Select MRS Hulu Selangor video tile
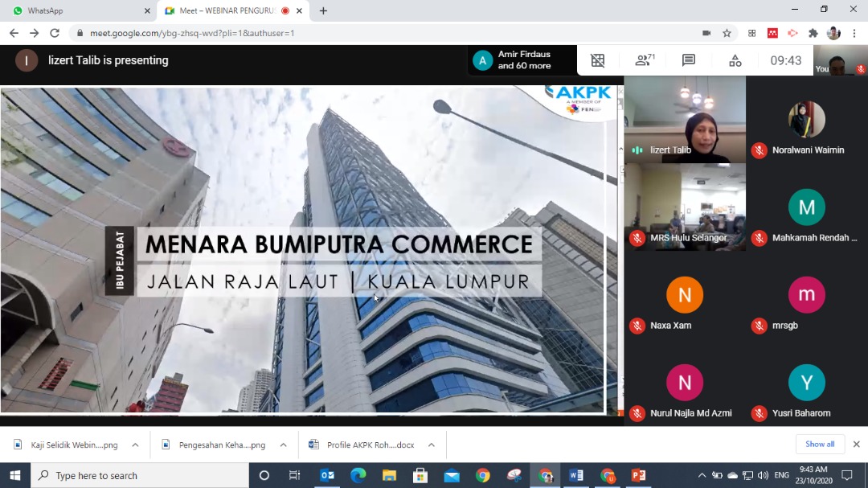Image resolution: width=868 pixels, height=488 pixels. click(685, 207)
